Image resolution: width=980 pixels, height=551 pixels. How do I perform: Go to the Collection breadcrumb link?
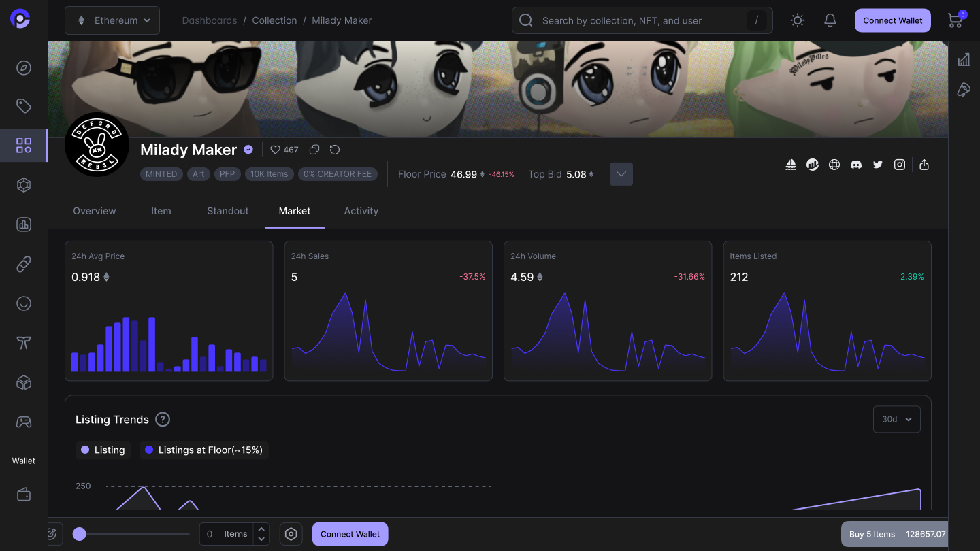point(274,20)
